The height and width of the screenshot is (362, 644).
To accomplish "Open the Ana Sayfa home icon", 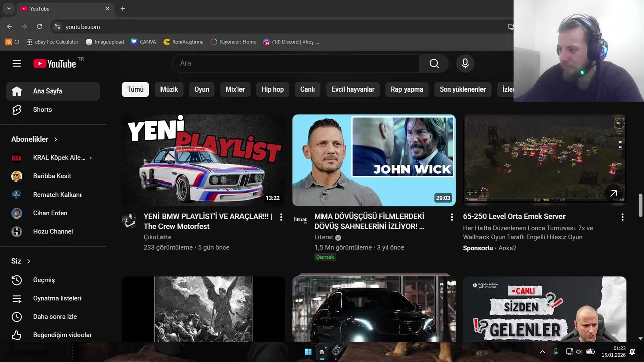I will click(x=17, y=91).
